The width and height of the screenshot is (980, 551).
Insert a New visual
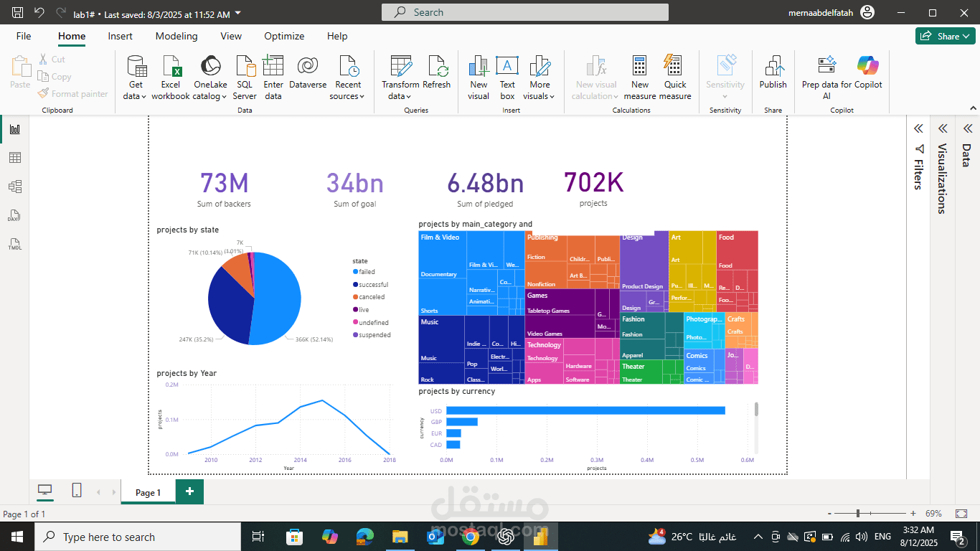479,77
